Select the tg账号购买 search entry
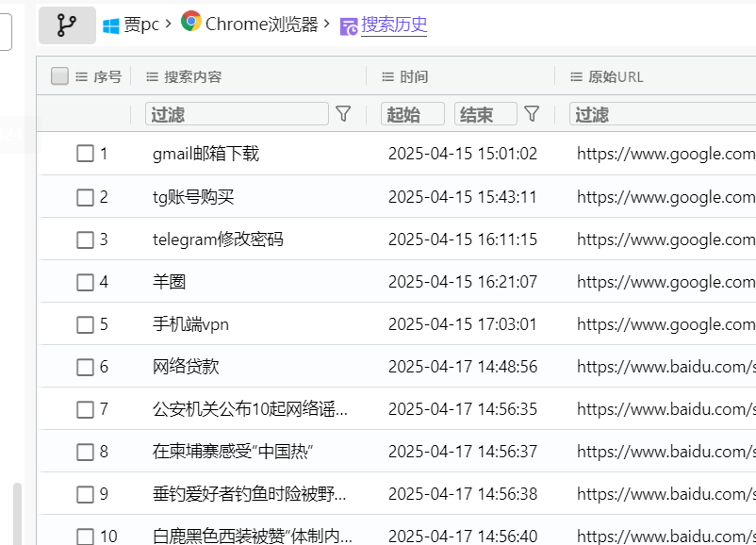Image resolution: width=756 pixels, height=545 pixels. click(193, 197)
